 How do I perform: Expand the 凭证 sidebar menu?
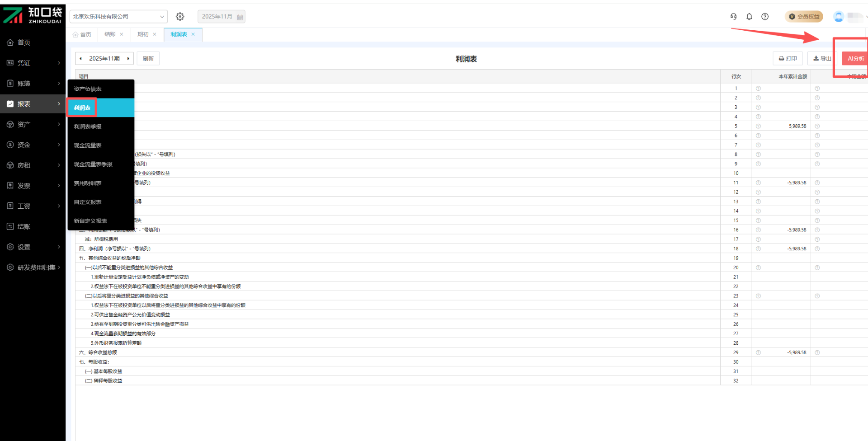click(x=33, y=63)
